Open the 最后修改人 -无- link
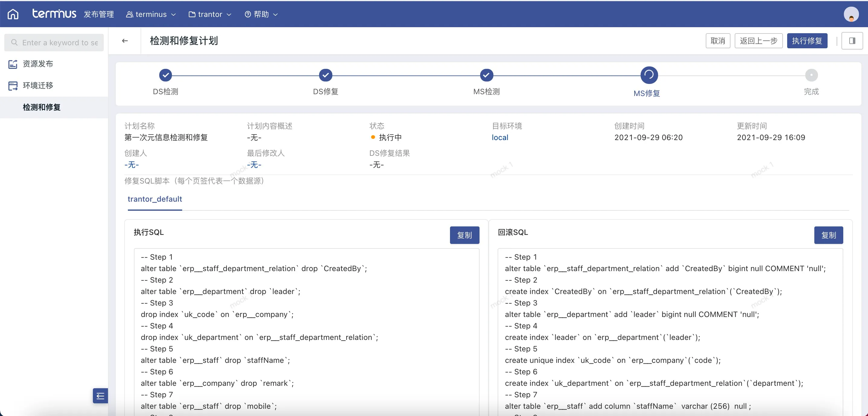Screen dimensions: 868x416 pos(254,165)
